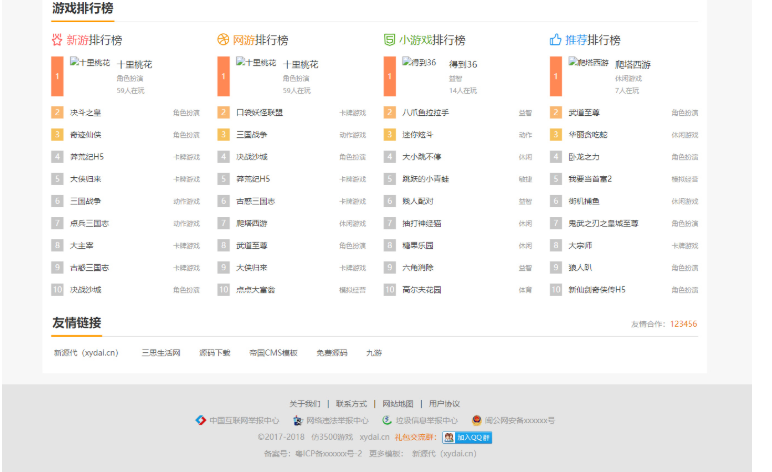The height and width of the screenshot is (472, 772).
Task: Open 网站地图 in the footer menu
Action: [x=396, y=404]
